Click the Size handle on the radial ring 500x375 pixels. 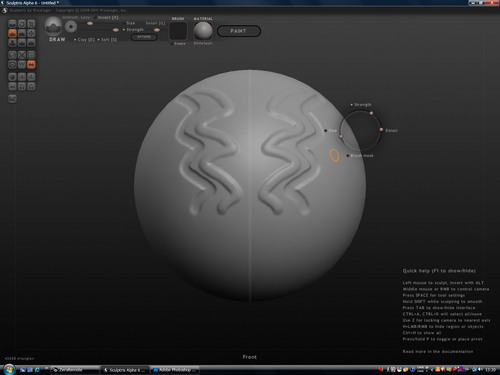pos(341,136)
